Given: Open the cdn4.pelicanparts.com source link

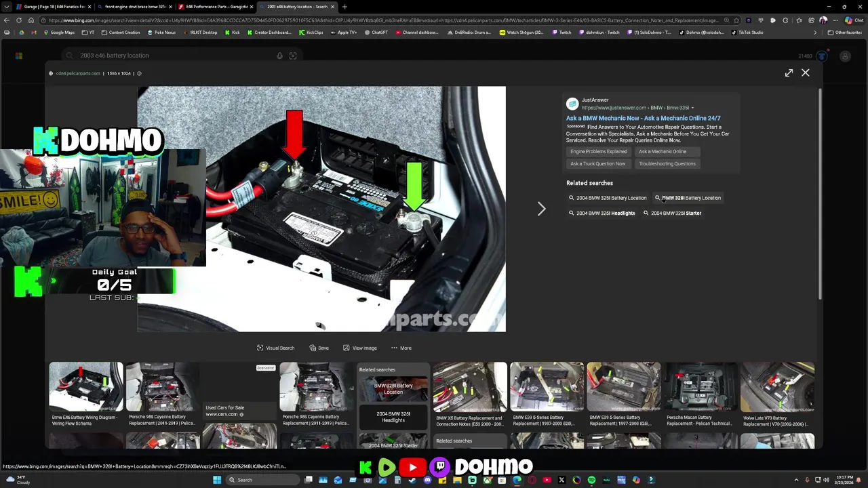Looking at the screenshot, I should coord(78,73).
